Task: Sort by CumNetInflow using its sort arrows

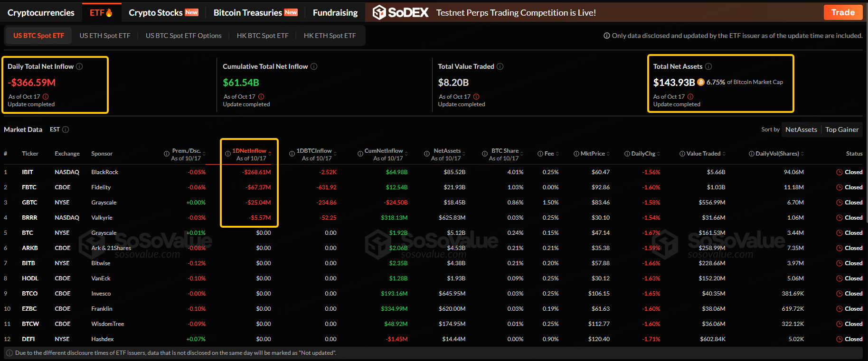Action: pos(406,154)
